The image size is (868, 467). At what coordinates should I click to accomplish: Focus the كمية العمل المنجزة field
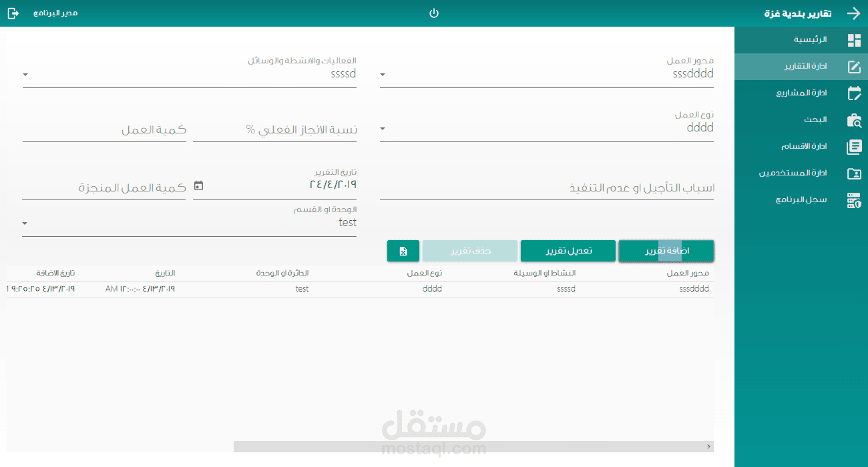(104, 188)
